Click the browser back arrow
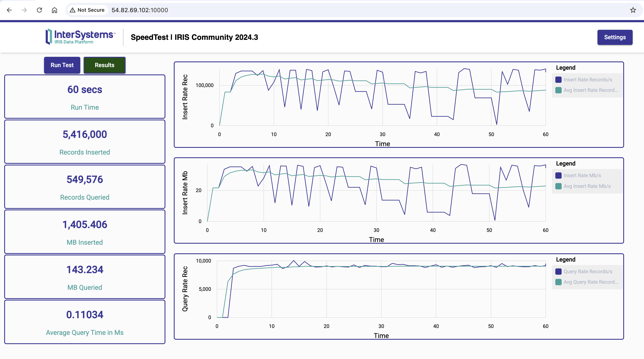644x359 pixels. (9, 10)
